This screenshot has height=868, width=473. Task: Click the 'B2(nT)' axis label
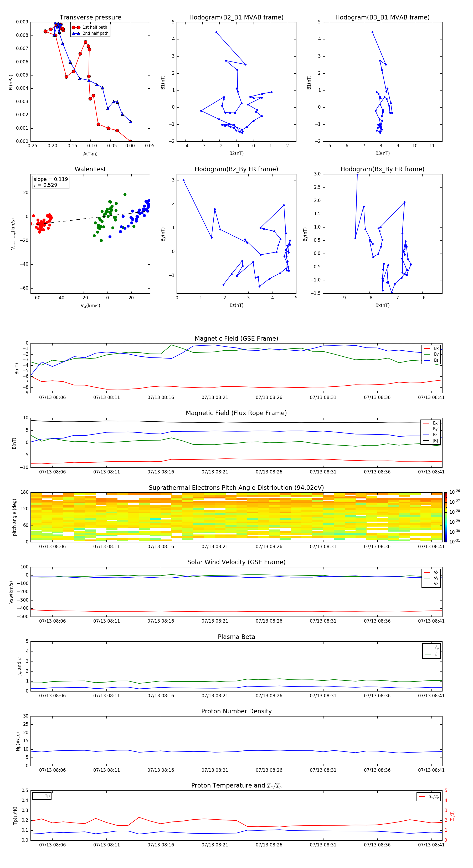236,153
